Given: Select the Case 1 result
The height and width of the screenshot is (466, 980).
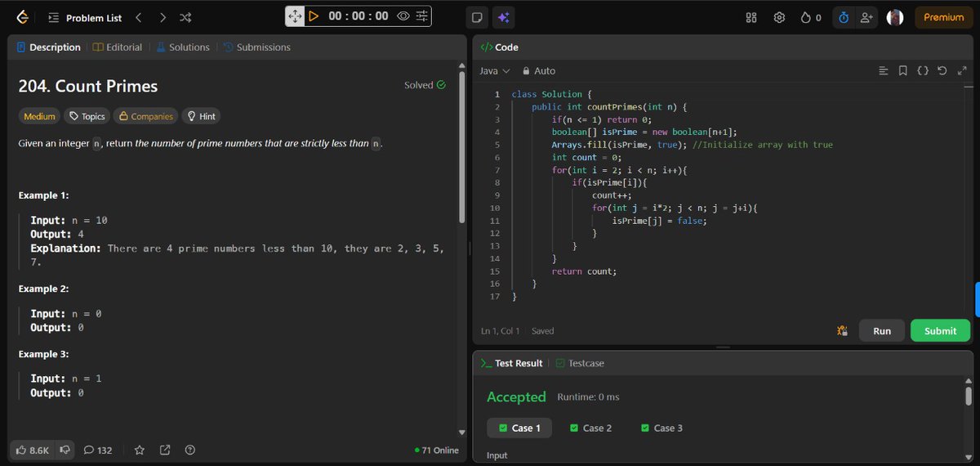Looking at the screenshot, I should pos(519,428).
